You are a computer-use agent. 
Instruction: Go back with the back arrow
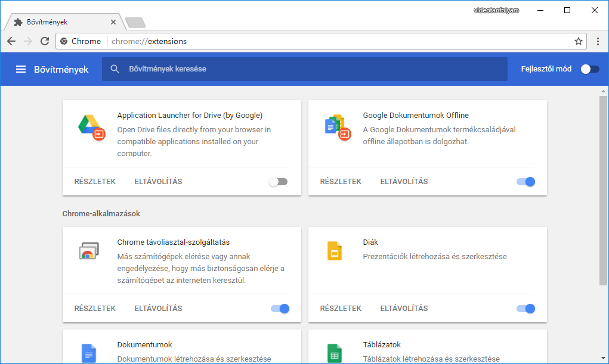(11, 41)
